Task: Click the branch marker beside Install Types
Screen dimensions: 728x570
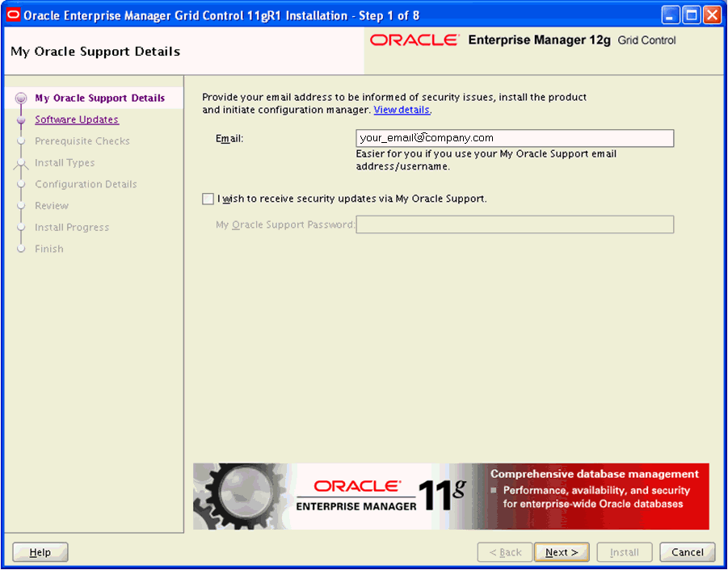Action: [x=21, y=163]
